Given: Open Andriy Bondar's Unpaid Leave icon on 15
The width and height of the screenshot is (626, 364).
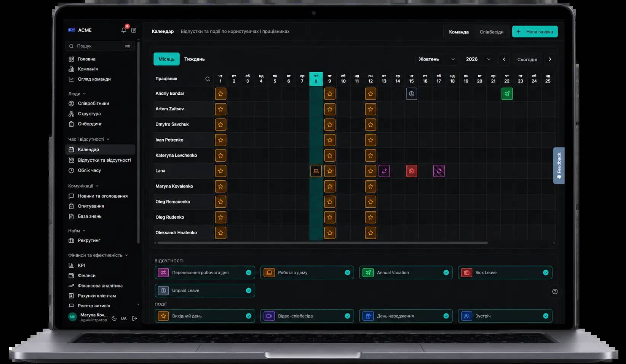Looking at the screenshot, I should click(x=411, y=94).
